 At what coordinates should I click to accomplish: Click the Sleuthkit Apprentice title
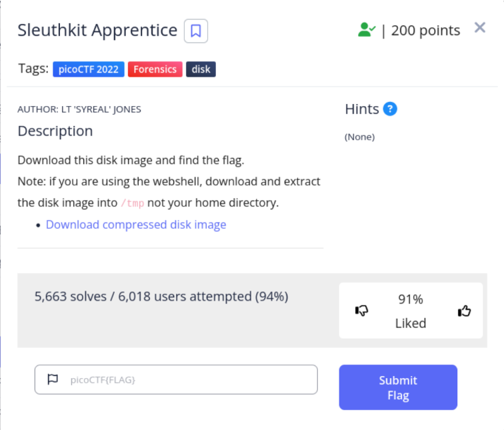(x=97, y=31)
